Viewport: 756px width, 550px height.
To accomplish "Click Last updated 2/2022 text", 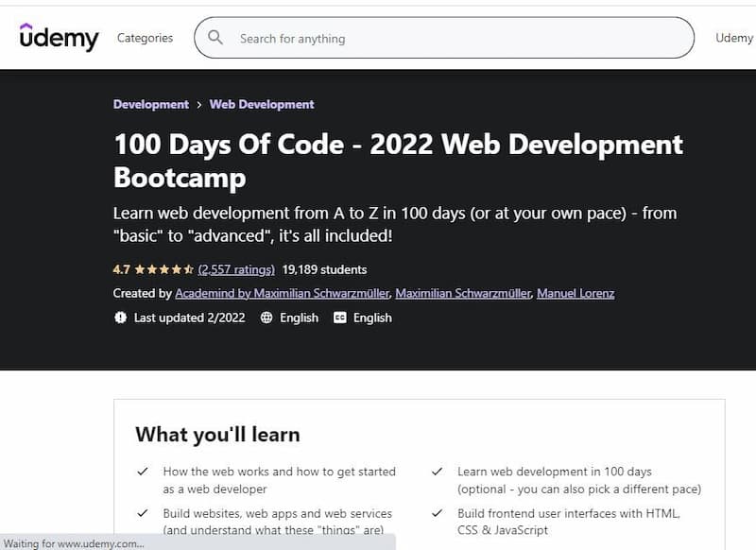I will pos(190,318).
